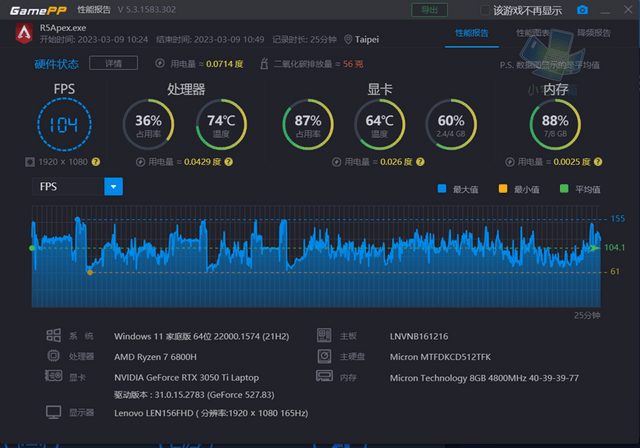Enable the 该游戏不再显示 checkbox
Image resolution: width=640 pixels, height=448 pixels.
(485, 10)
